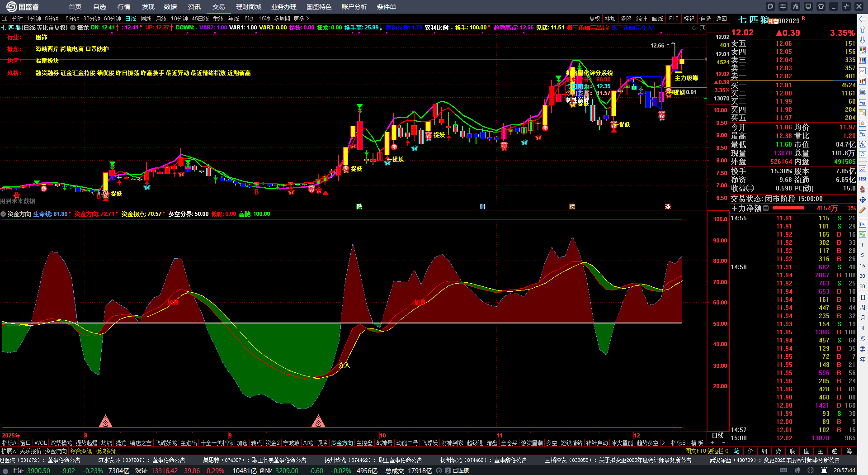Viewport: 868px width, 475px height.
Task: Open the 多周期 multi-period selector
Action: click(282, 19)
